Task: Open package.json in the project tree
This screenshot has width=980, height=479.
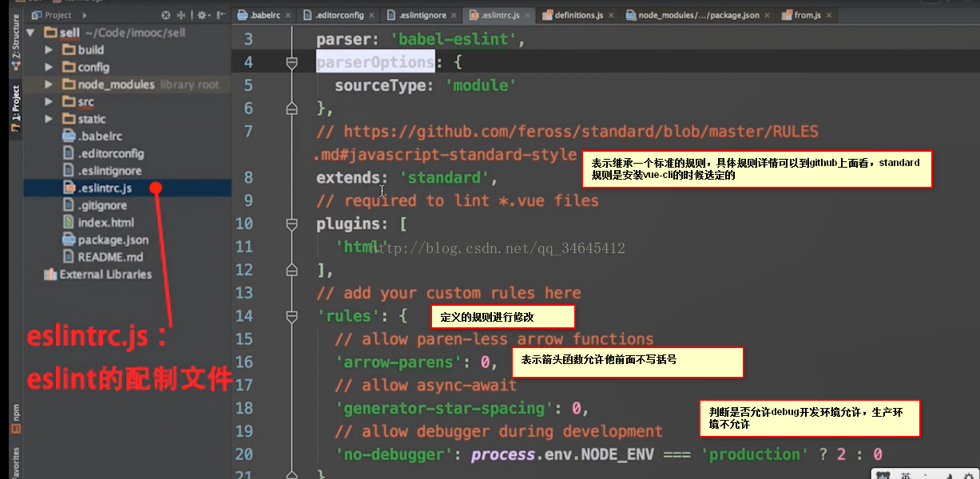Action: pyautogui.click(x=113, y=239)
